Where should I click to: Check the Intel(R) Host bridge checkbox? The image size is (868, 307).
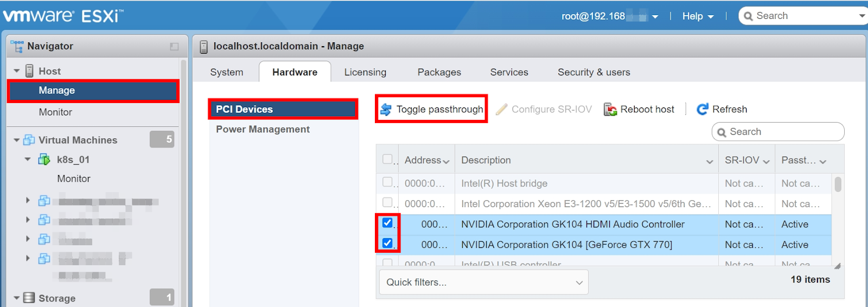coord(387,182)
